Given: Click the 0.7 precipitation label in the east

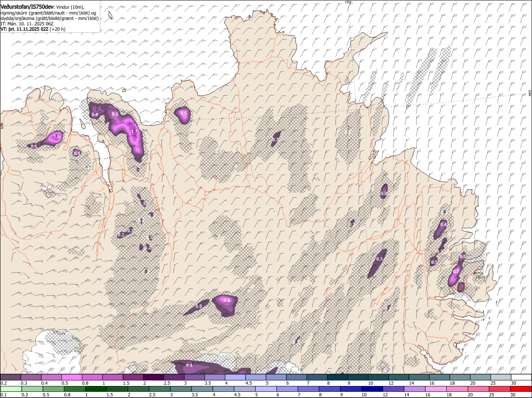Looking at the screenshot, I should [456, 271].
